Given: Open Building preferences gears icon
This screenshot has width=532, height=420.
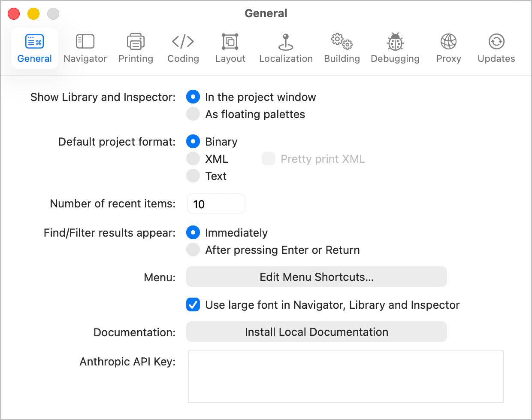Looking at the screenshot, I should tap(342, 42).
